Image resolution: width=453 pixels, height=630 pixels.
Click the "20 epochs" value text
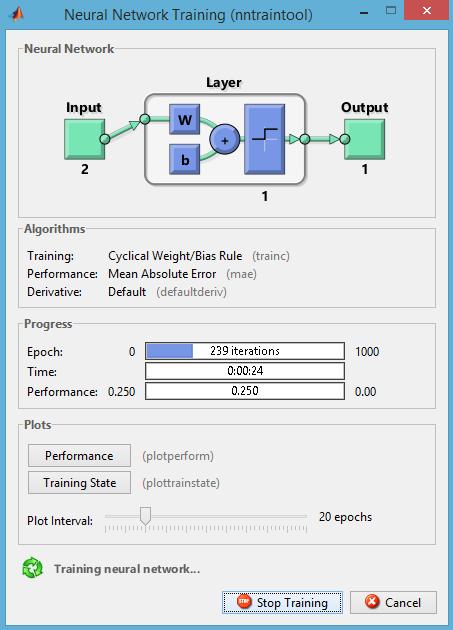pos(345,517)
